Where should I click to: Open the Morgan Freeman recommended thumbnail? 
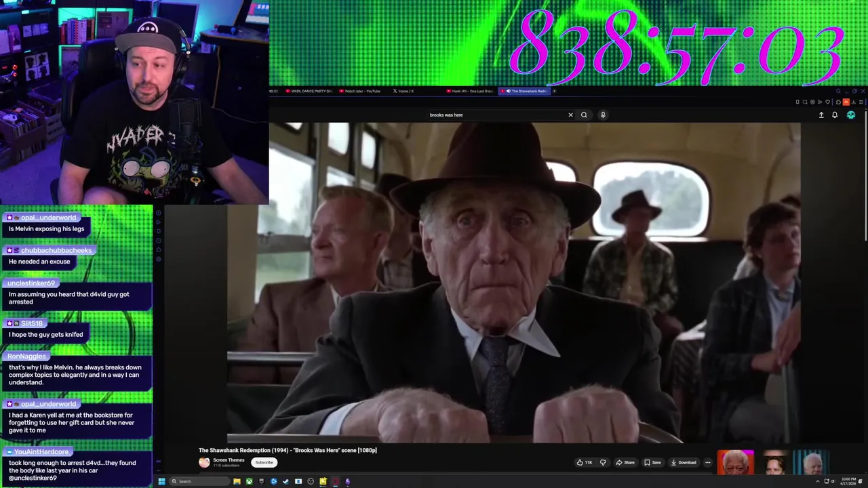click(736, 462)
